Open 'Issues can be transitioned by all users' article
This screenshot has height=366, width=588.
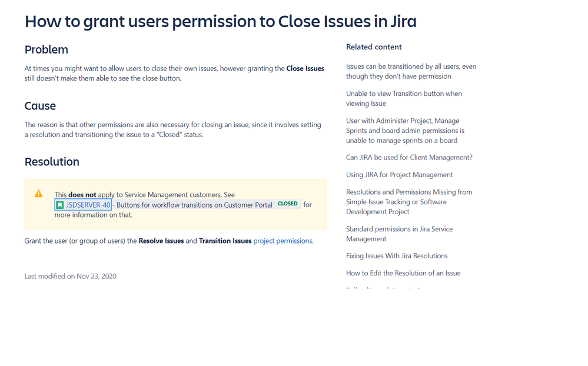411,71
